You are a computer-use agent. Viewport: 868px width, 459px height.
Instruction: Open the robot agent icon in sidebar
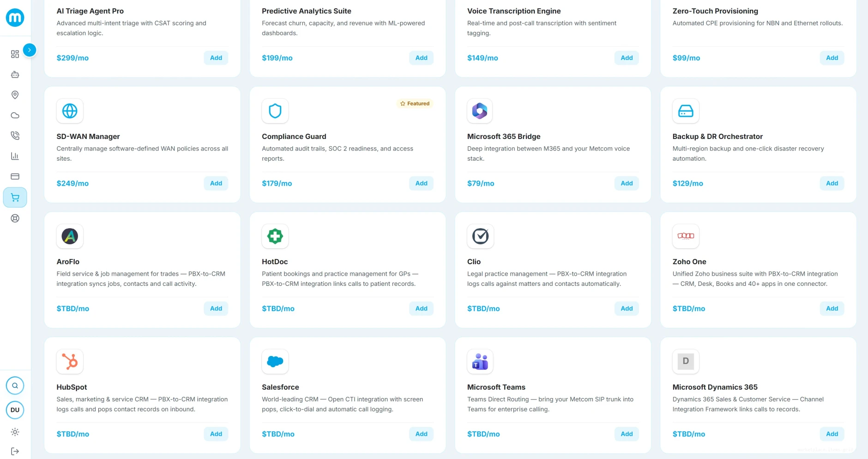(15, 74)
